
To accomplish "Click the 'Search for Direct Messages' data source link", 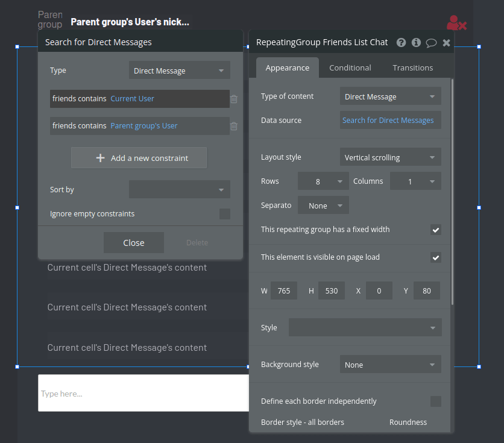I will (390, 120).
